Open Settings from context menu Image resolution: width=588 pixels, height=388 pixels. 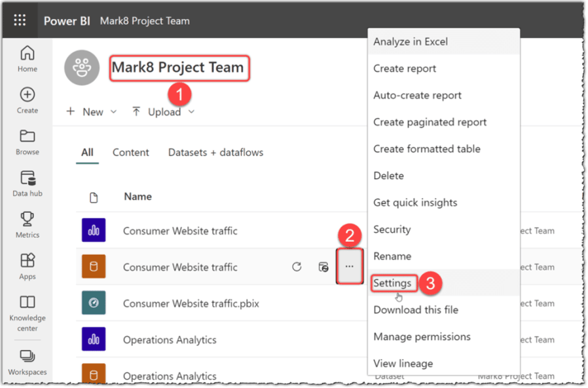(x=444, y=283)
